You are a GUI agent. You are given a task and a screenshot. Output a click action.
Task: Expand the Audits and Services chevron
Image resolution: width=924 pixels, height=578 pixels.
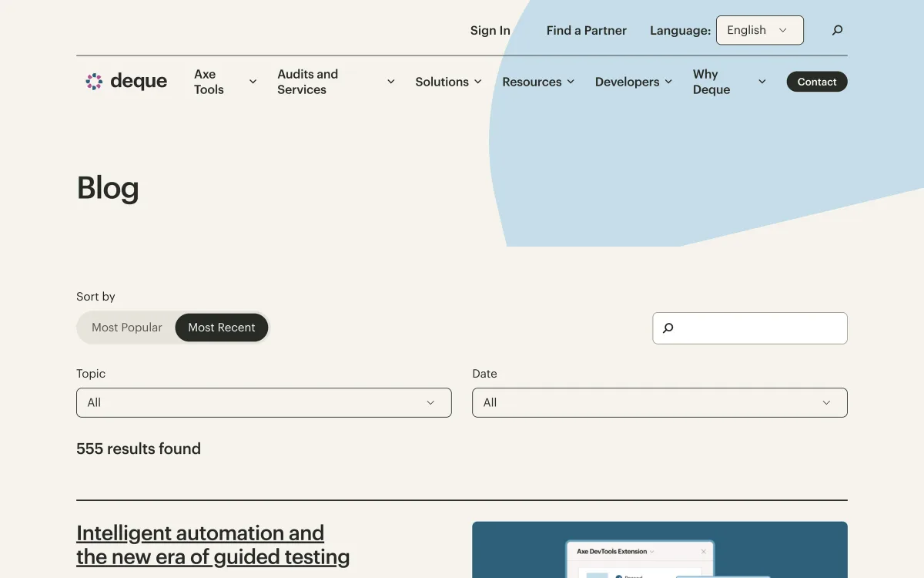point(391,82)
